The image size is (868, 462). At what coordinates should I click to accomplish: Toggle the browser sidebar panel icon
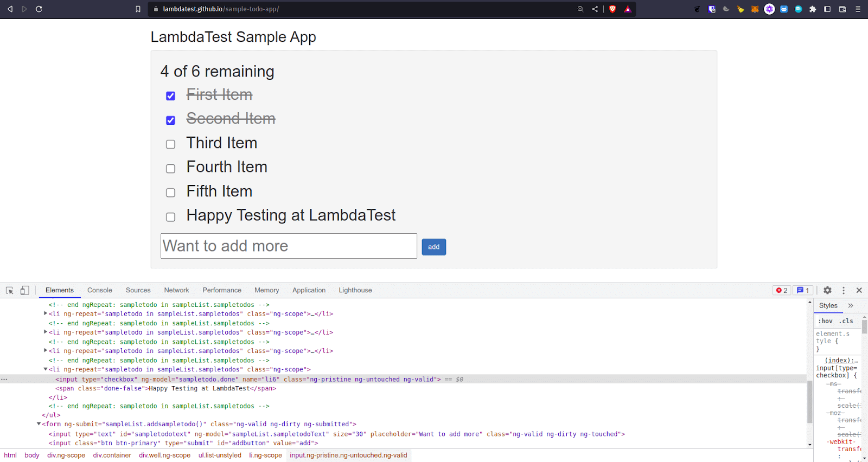click(x=827, y=9)
